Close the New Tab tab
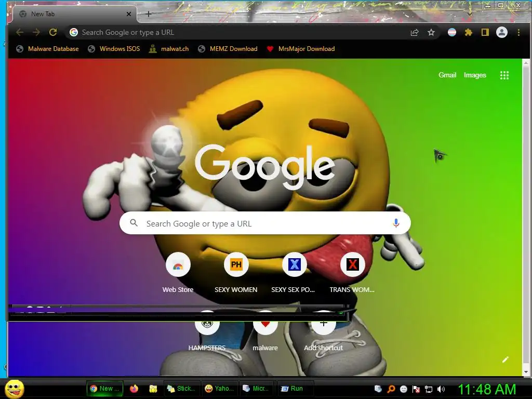The width and height of the screenshot is (532, 399). coord(129,14)
